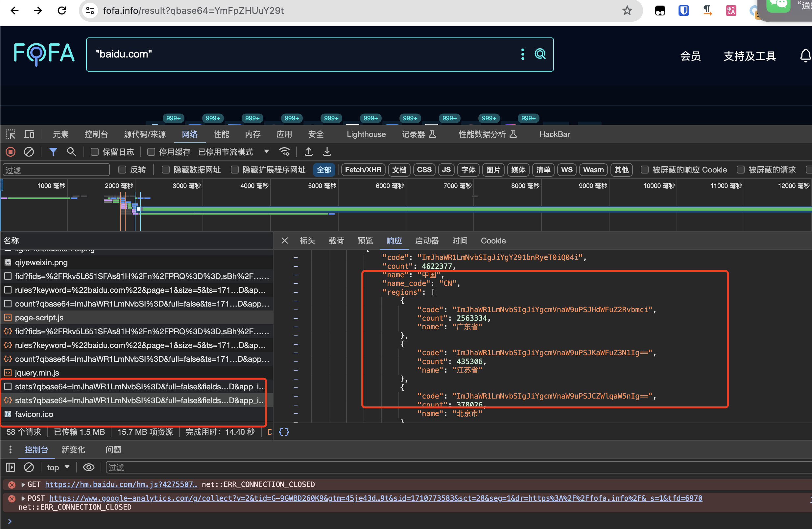812x529 pixels.
Task: Open the throttling mode dropdown arrow
Action: [267, 151]
